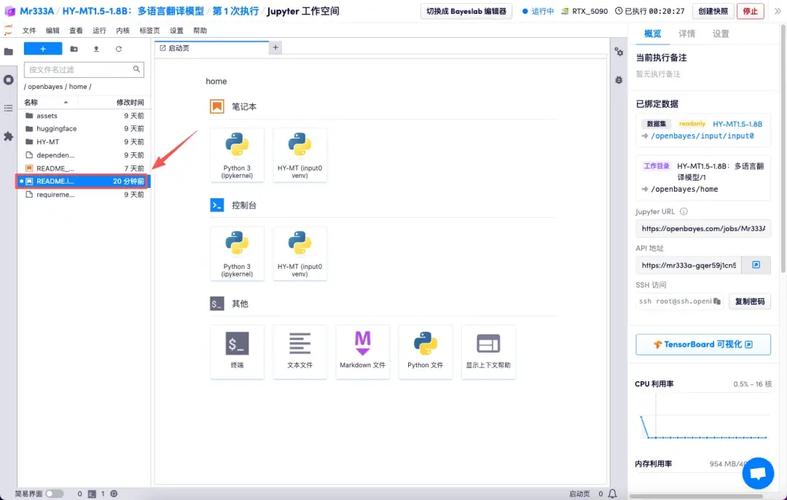Open the 运行 menu

pyautogui.click(x=99, y=31)
